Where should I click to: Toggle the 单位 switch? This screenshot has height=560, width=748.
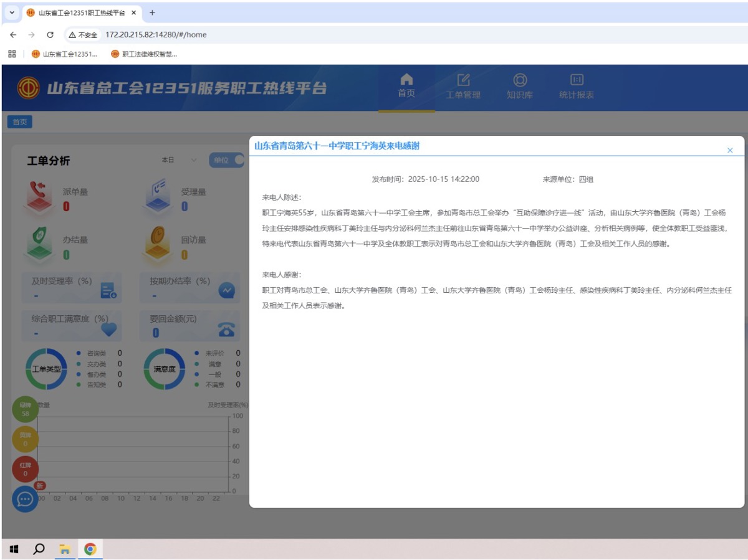pos(226,160)
